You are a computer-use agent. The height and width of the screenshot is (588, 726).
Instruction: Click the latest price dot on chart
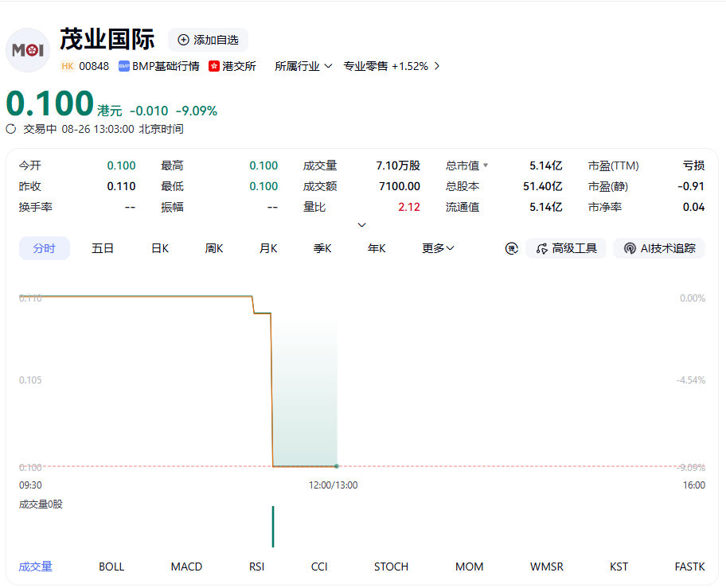point(337,466)
